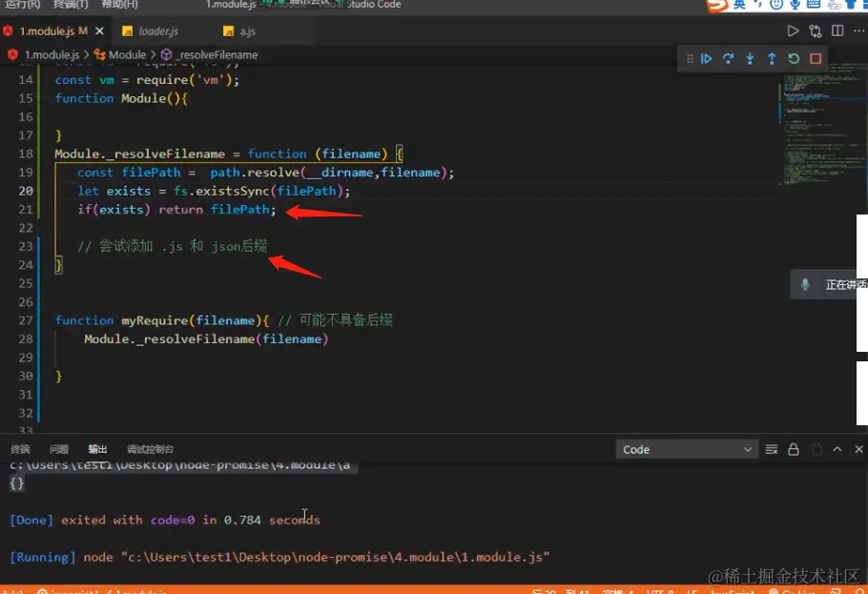Image resolution: width=868 pixels, height=594 pixels.
Task: Activate the 1.module.js editor tab
Action: point(53,31)
